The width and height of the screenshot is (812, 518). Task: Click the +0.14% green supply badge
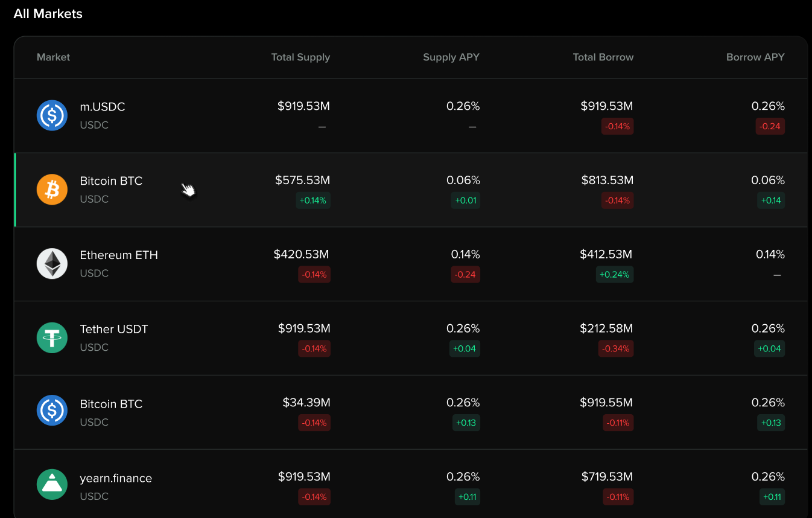(313, 200)
